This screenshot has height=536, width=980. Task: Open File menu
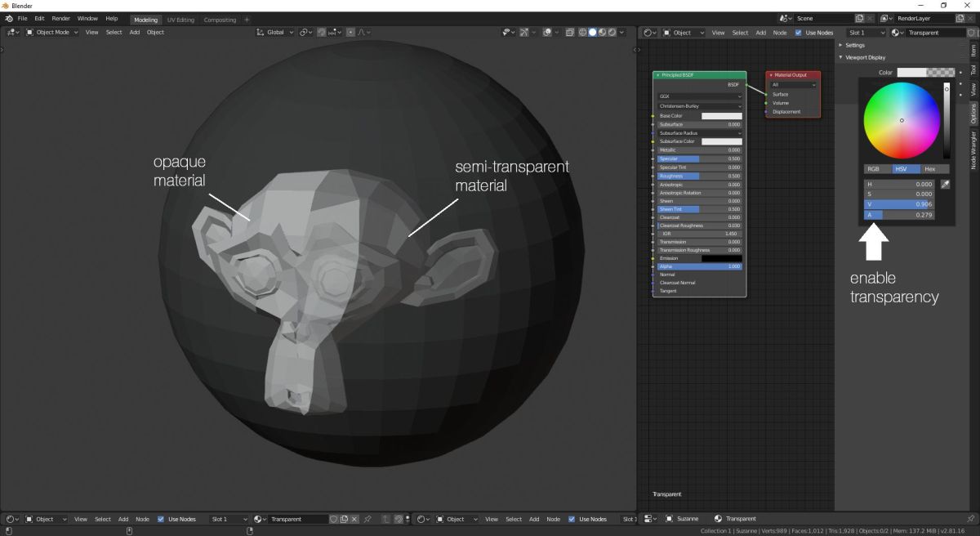22,18
